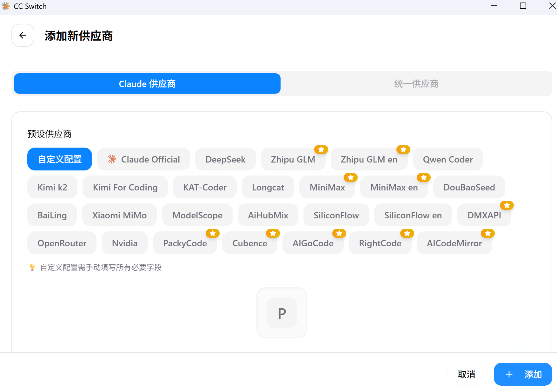Screen dimensions: 557x392
Task: Select the RightCode preset
Action: (380, 243)
